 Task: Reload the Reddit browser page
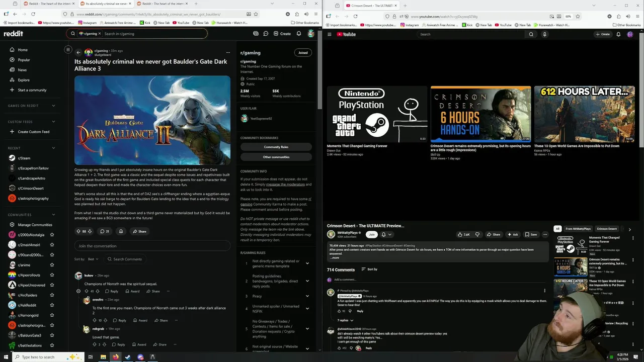(34, 14)
